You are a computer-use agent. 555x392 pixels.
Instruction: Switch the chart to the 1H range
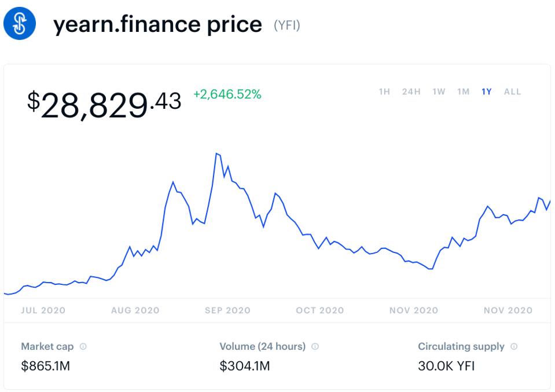click(x=384, y=91)
